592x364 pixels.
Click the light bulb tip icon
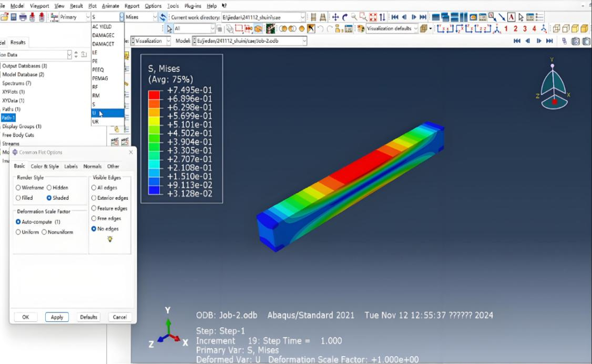(x=109, y=239)
